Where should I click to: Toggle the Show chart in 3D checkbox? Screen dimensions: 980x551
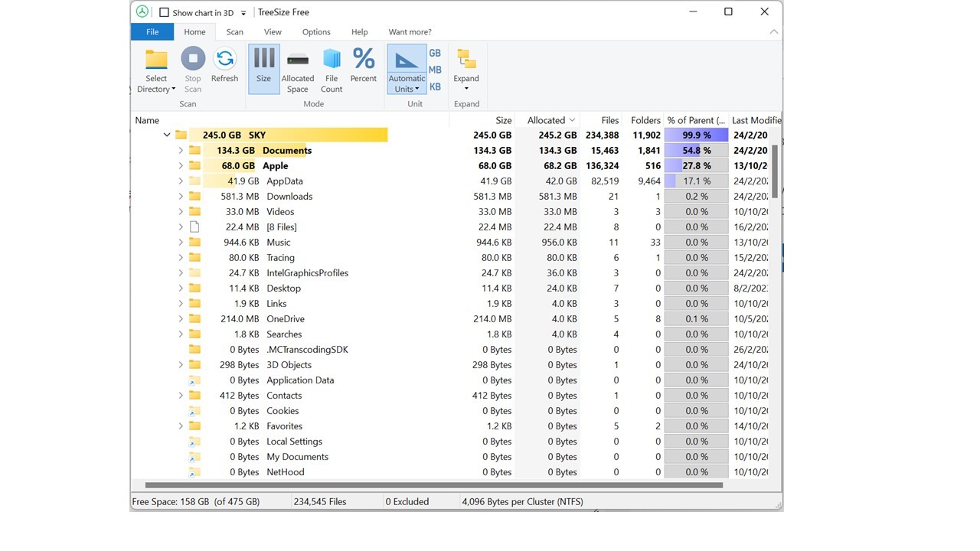tap(164, 11)
